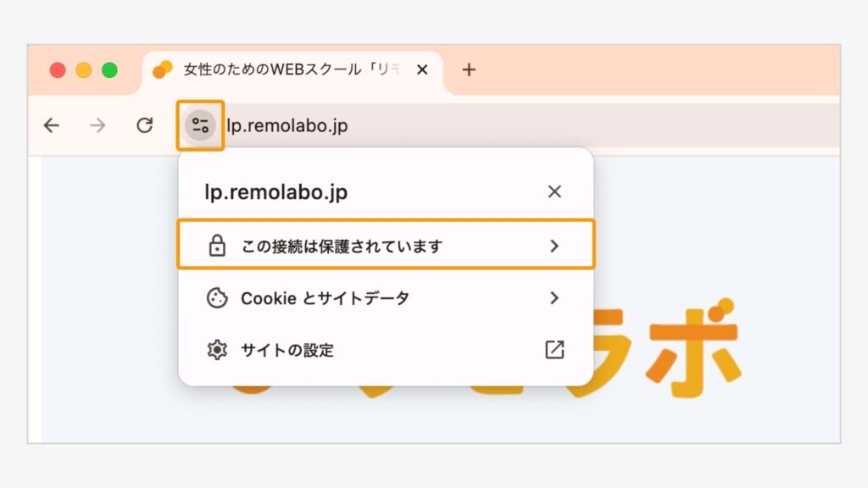Expand the この接続は保護されています chevron
The width and height of the screenshot is (868, 488).
(554, 246)
